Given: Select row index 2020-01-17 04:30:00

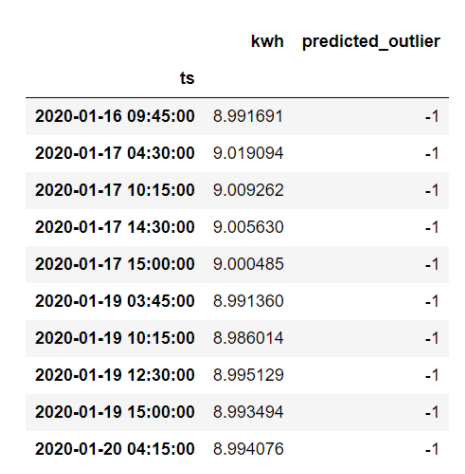Looking at the screenshot, I should tap(115, 153).
